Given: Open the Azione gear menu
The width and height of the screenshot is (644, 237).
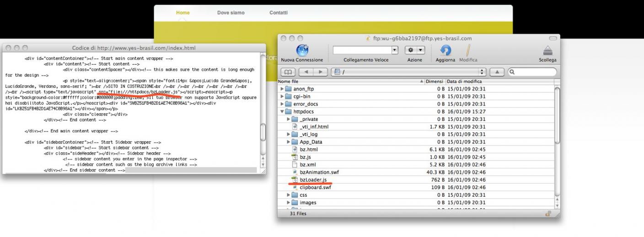Looking at the screenshot, I should click(x=415, y=49).
